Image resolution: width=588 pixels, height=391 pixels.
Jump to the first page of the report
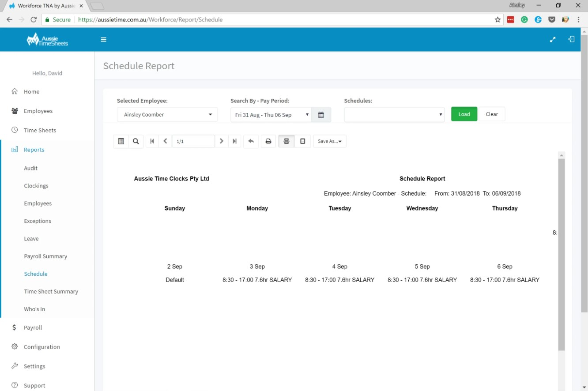(x=152, y=141)
